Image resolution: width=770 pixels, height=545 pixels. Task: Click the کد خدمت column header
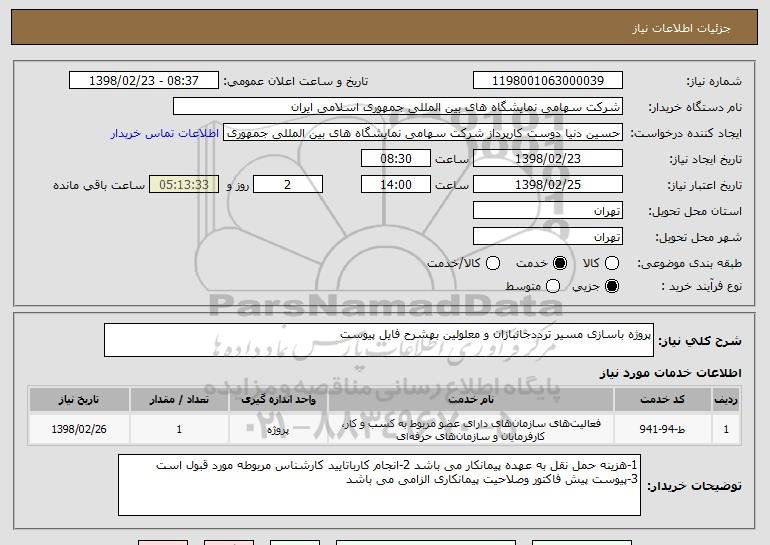tap(662, 400)
